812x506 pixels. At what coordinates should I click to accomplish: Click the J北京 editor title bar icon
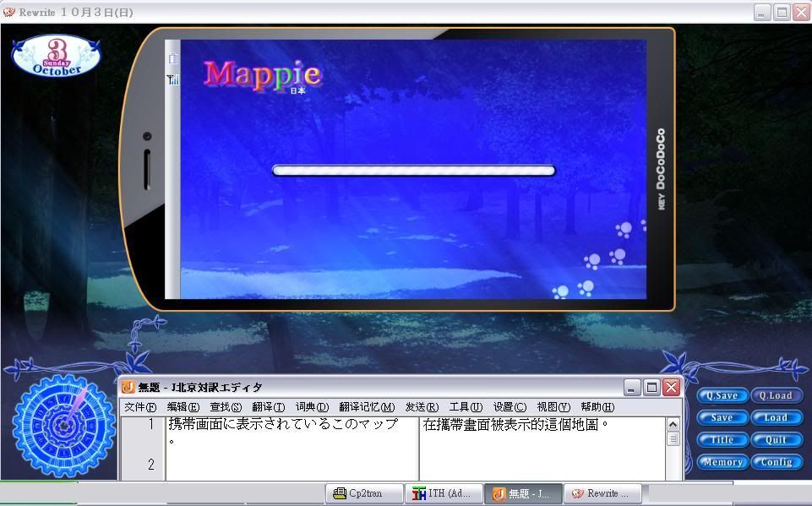click(128, 387)
